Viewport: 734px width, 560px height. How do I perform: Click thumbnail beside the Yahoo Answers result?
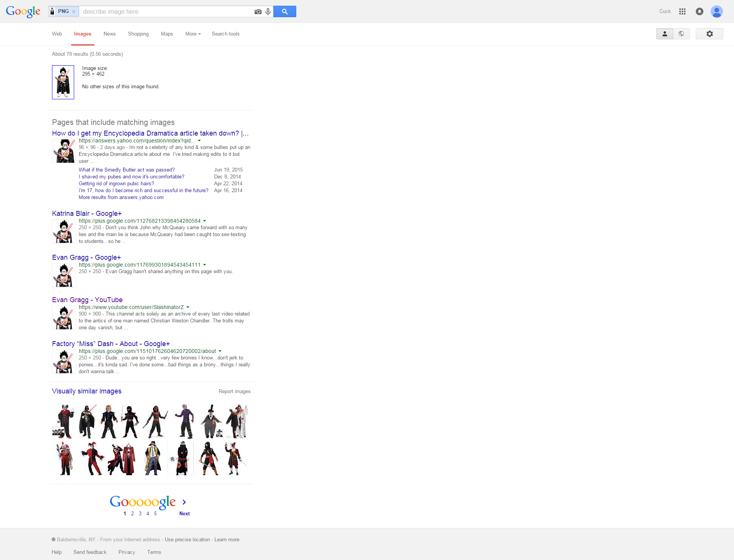[x=64, y=151]
